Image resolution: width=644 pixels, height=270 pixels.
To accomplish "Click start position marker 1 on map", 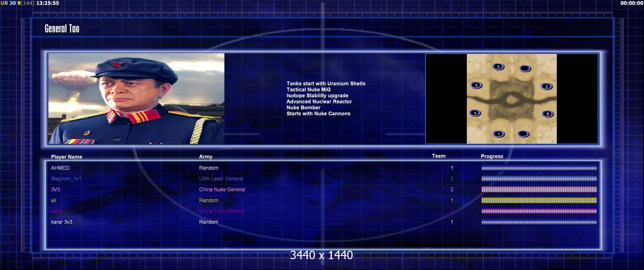I will [x=498, y=134].
